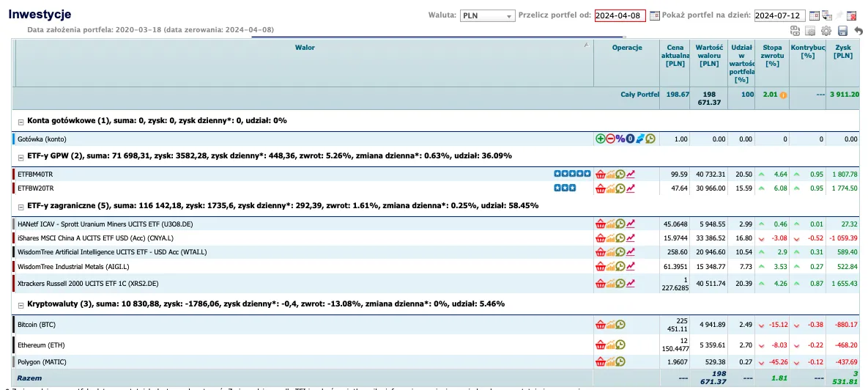Open trend line chart for ETFBW20TR
The image size is (868, 390).
[x=631, y=188]
